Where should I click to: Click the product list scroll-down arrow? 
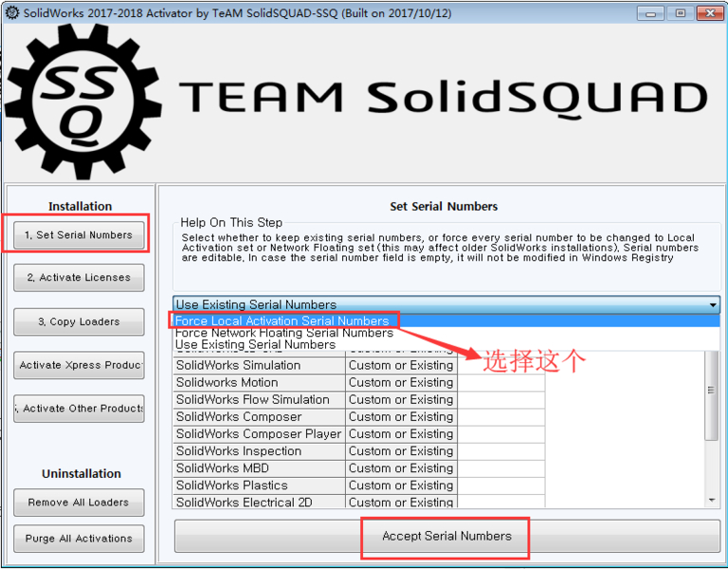click(x=712, y=501)
